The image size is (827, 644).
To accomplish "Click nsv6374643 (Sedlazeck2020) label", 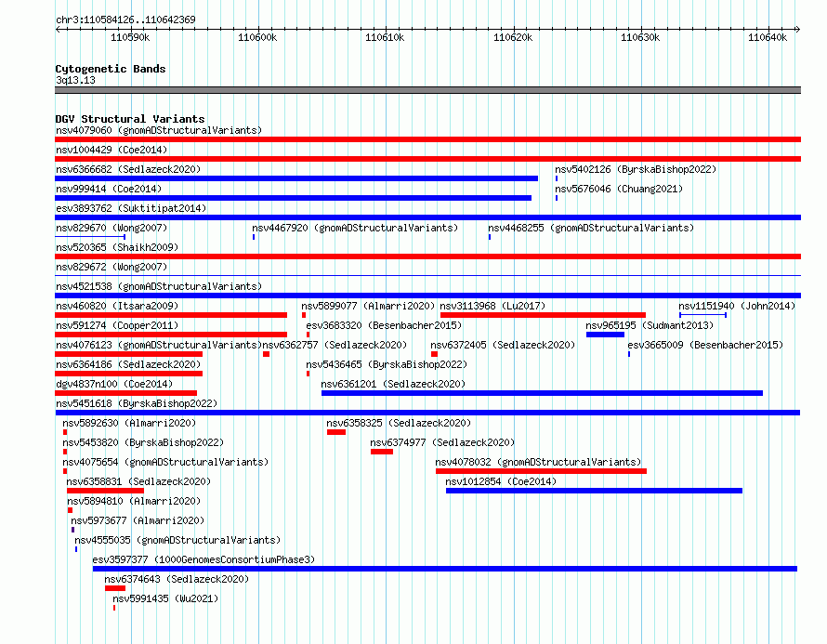I will [x=177, y=579].
